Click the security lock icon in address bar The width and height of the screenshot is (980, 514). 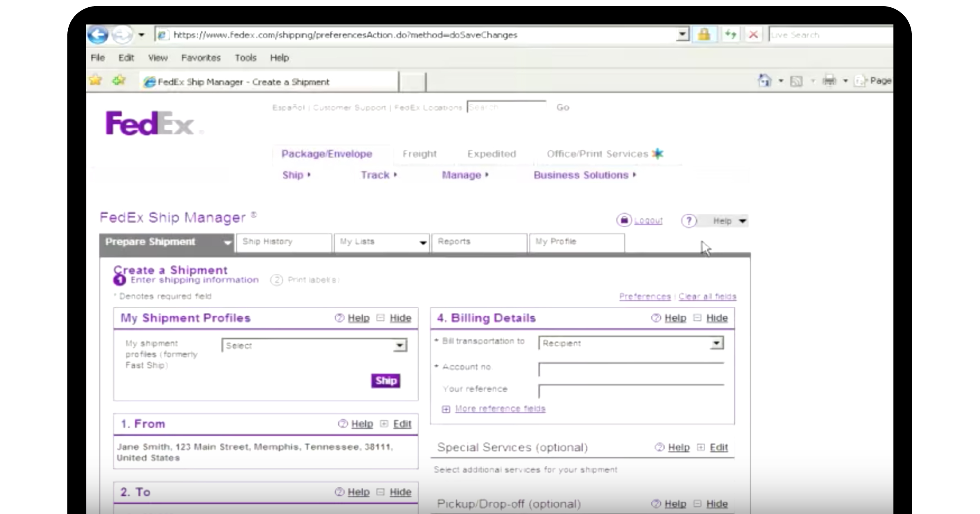(704, 35)
